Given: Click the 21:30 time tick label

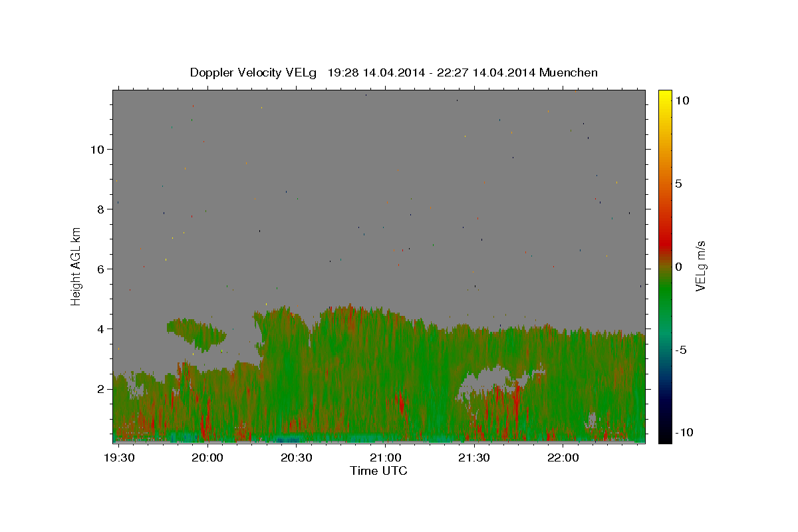Looking at the screenshot, I should 474,458.
